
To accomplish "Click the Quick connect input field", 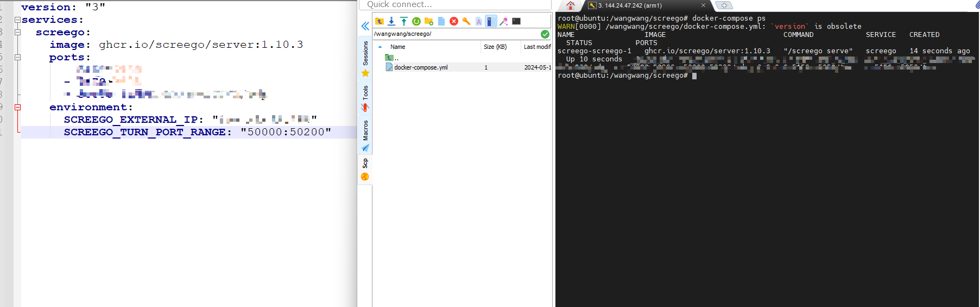I will (x=456, y=4).
